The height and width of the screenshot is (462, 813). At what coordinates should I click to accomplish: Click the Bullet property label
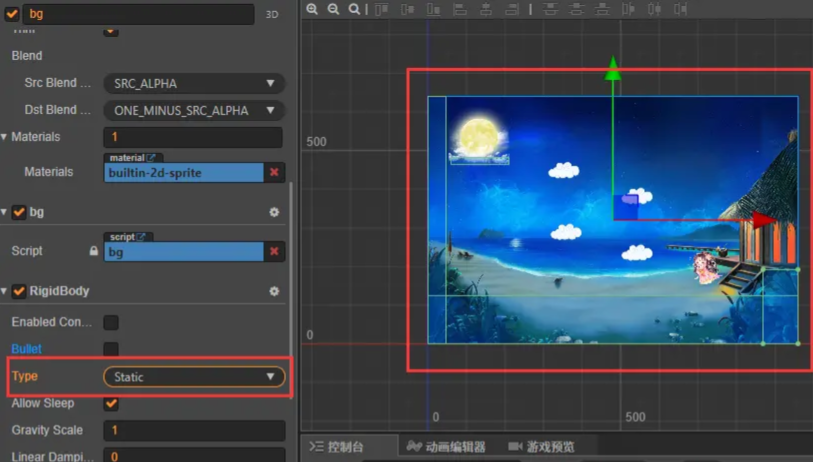point(26,349)
